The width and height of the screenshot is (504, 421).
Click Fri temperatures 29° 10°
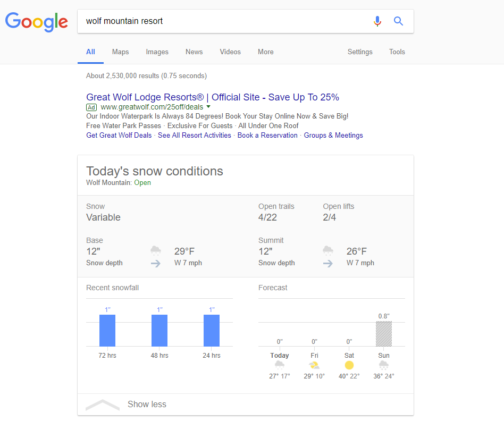click(314, 376)
